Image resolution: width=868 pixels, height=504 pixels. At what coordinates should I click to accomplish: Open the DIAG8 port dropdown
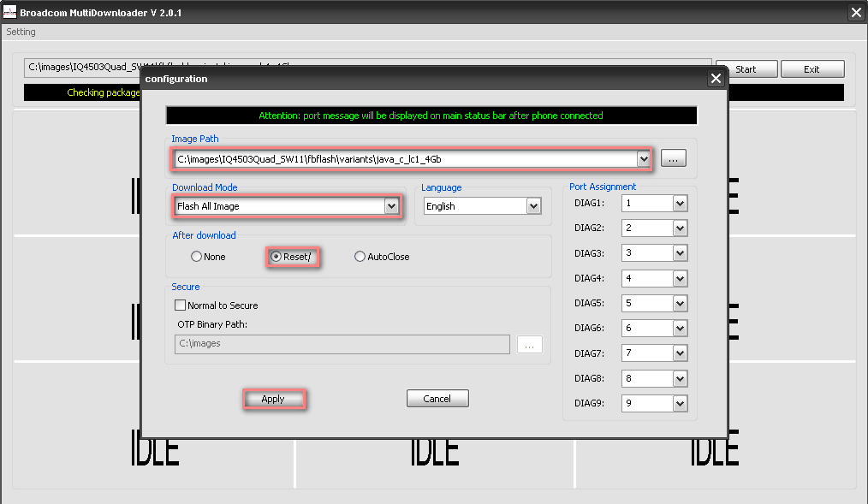680,378
